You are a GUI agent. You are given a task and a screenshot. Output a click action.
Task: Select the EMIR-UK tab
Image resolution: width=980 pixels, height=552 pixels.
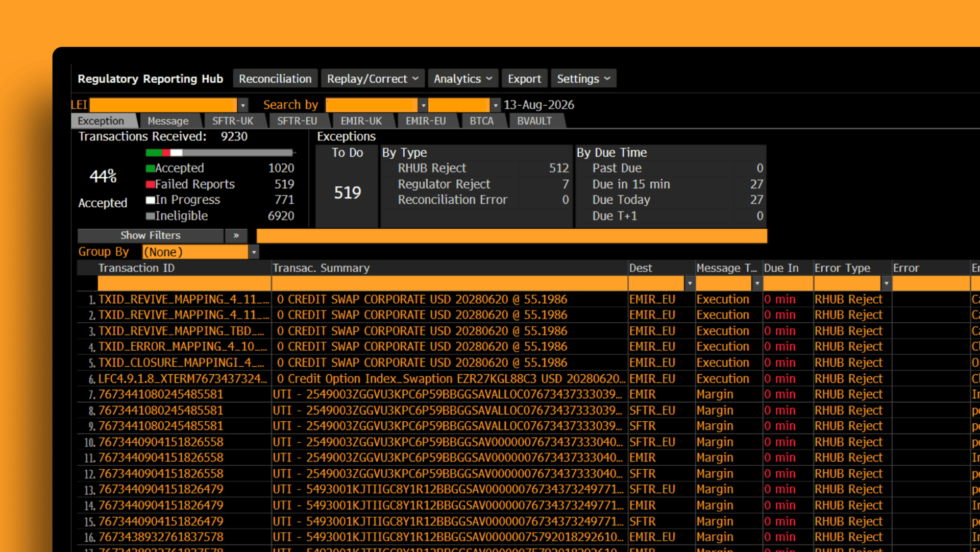click(361, 121)
